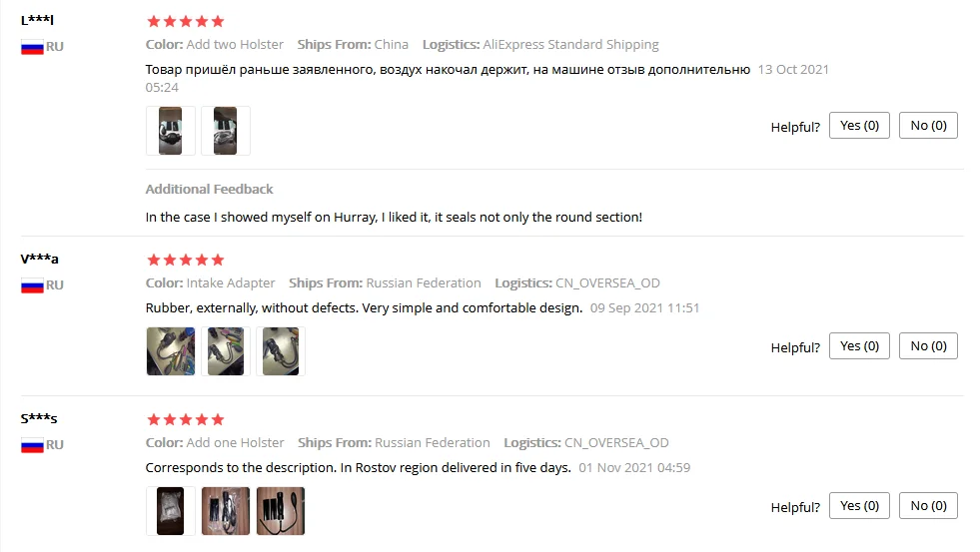980x552 pixels.
Task: Open first photo in S***s's review
Action: click(170, 511)
